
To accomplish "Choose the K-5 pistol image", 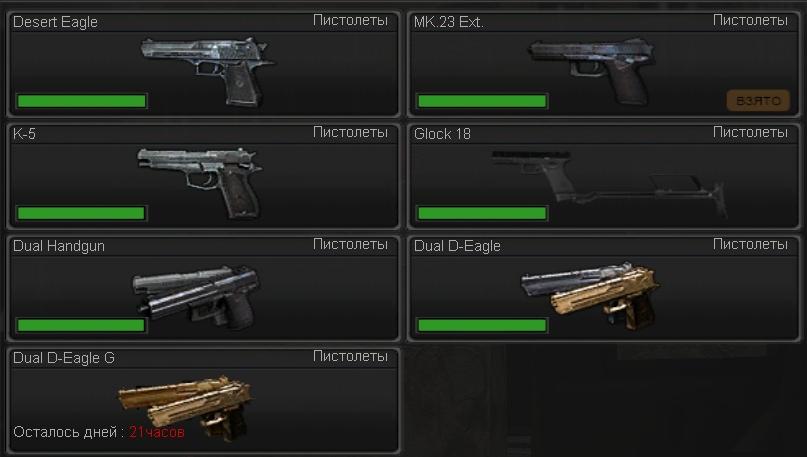I will pos(200,183).
